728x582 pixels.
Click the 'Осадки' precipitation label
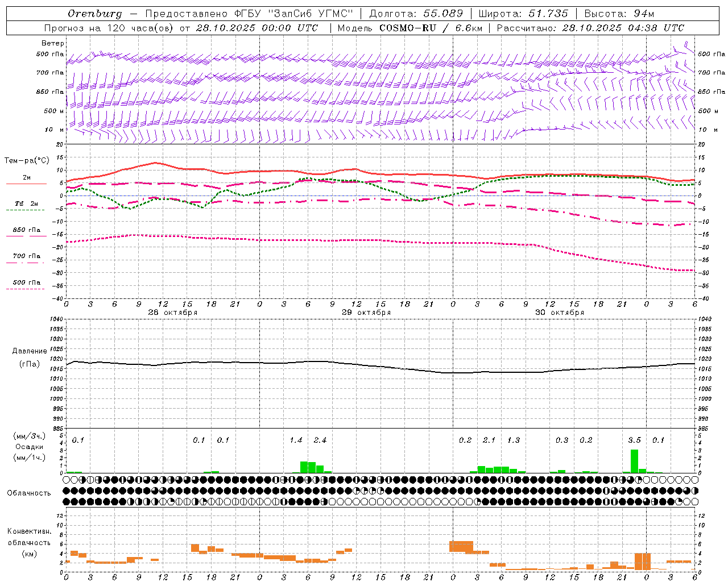pyautogui.click(x=29, y=447)
